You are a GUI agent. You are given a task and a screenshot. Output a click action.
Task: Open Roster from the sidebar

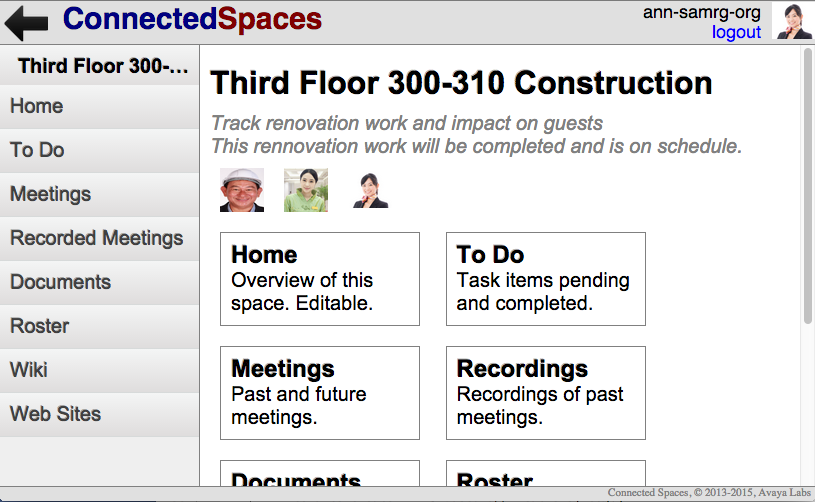(x=99, y=327)
